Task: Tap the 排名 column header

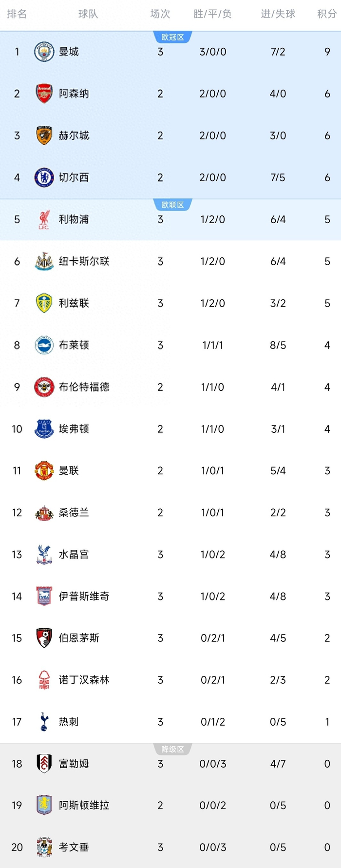Action: point(17,14)
